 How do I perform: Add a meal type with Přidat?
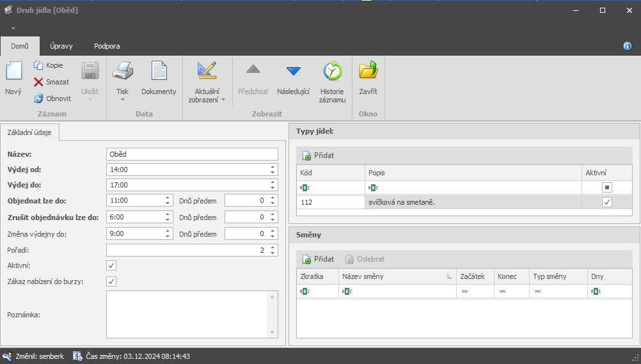click(318, 155)
